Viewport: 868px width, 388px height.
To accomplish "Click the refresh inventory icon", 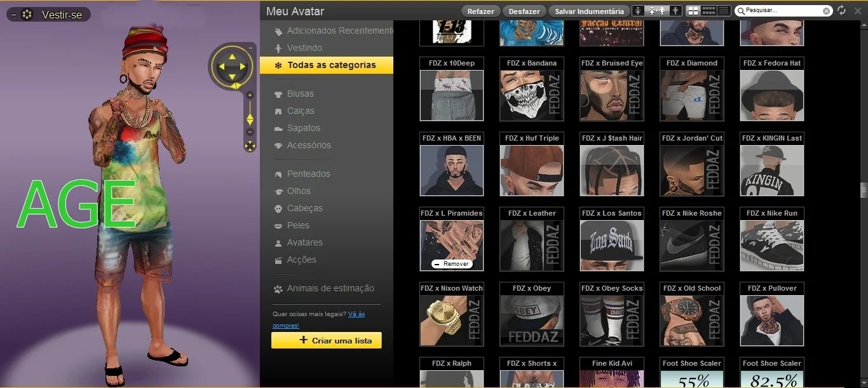I will click(841, 11).
